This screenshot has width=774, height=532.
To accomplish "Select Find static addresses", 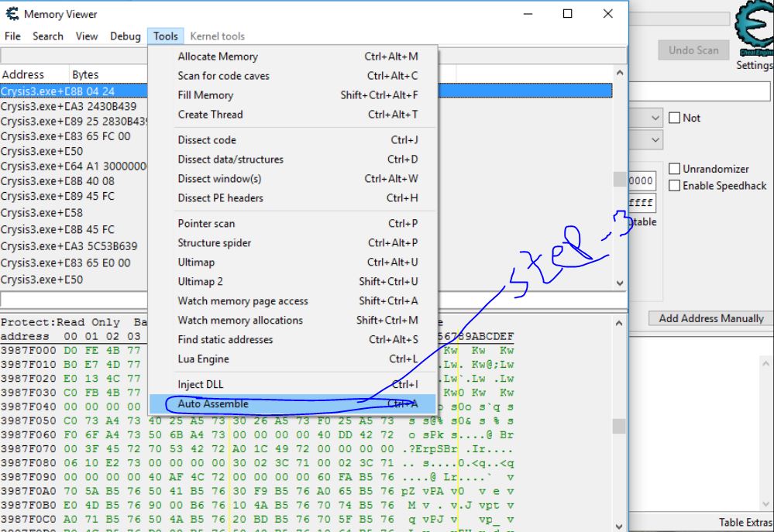I will pos(293,339).
